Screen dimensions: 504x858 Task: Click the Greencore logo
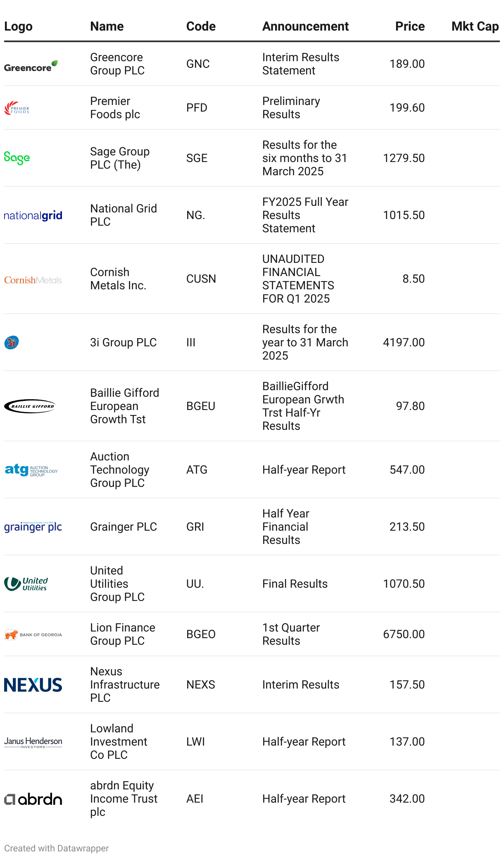click(x=31, y=66)
